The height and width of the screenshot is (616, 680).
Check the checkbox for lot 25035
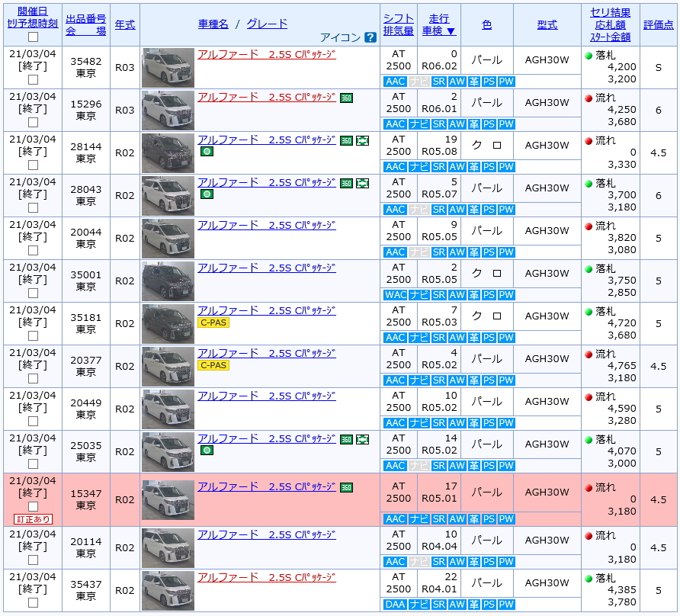pyautogui.click(x=33, y=464)
